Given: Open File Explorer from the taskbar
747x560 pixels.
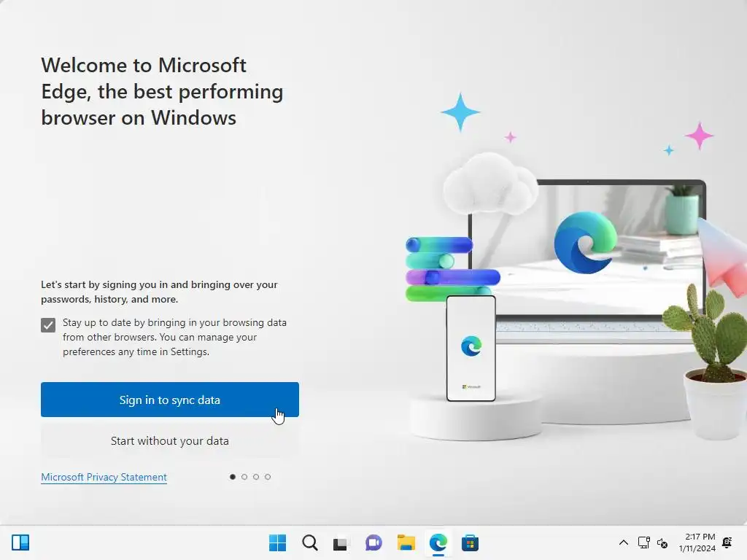Looking at the screenshot, I should [x=406, y=542].
